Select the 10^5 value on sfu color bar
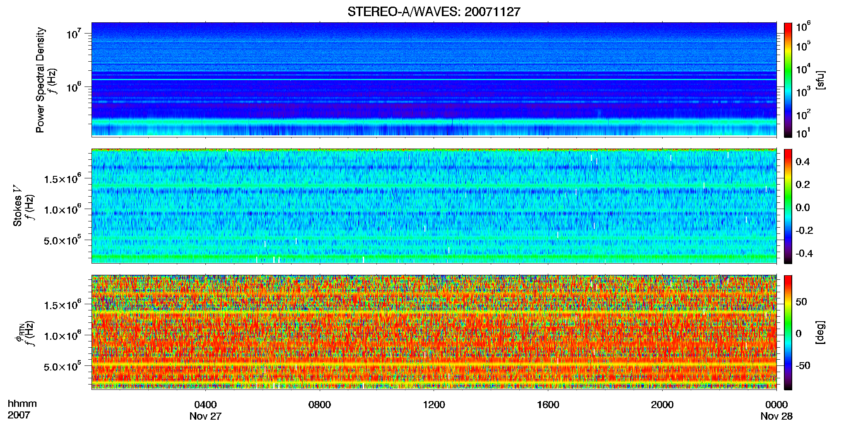This screenshot has height=447, width=868. click(803, 46)
